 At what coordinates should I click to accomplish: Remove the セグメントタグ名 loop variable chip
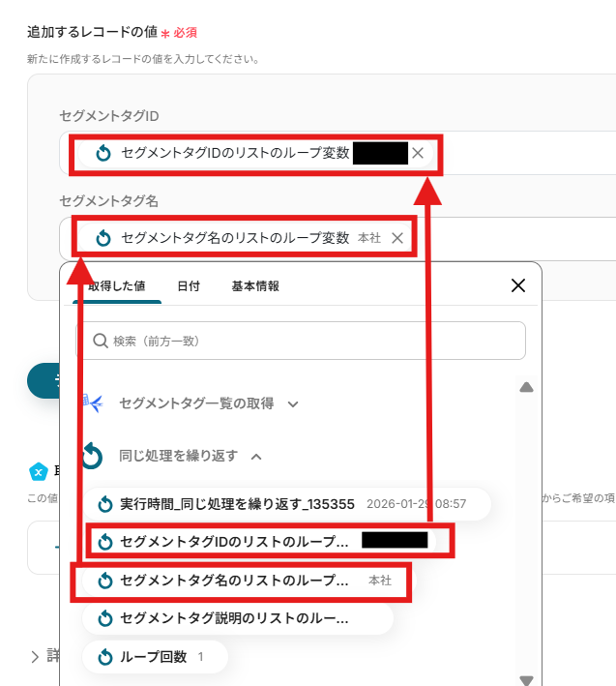pos(397,238)
